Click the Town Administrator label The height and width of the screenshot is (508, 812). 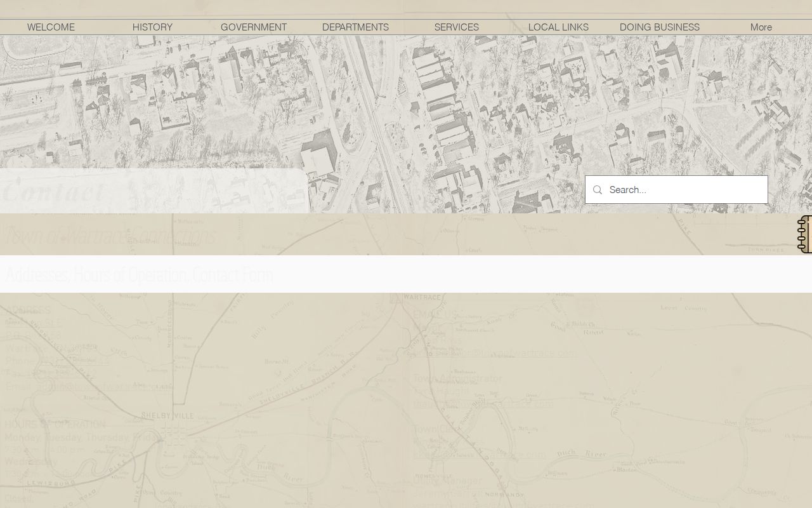[x=457, y=378]
